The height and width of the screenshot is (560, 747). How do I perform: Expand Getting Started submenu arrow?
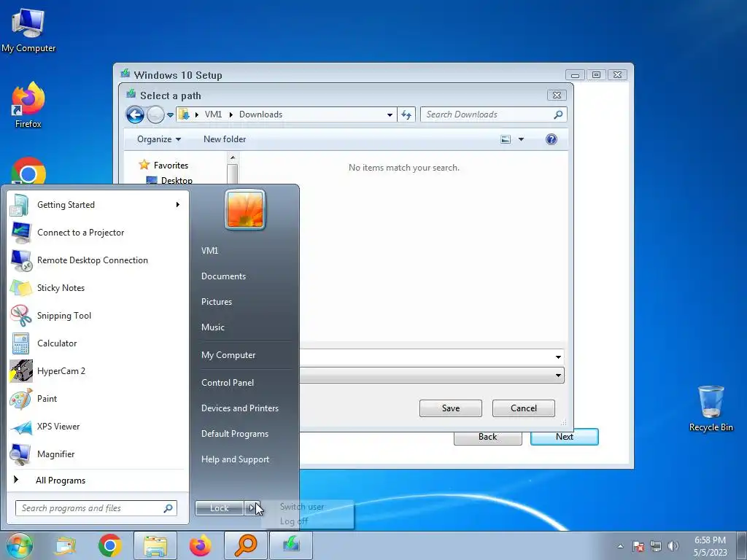178,205
